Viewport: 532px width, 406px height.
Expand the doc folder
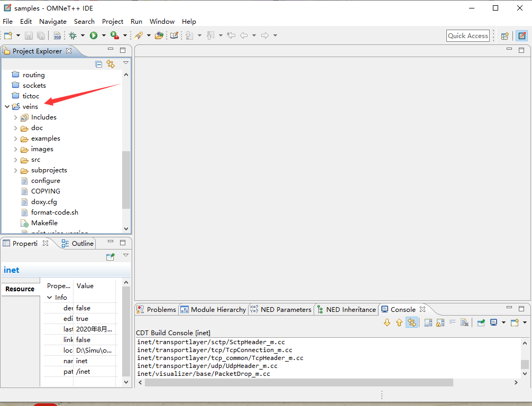(16, 128)
